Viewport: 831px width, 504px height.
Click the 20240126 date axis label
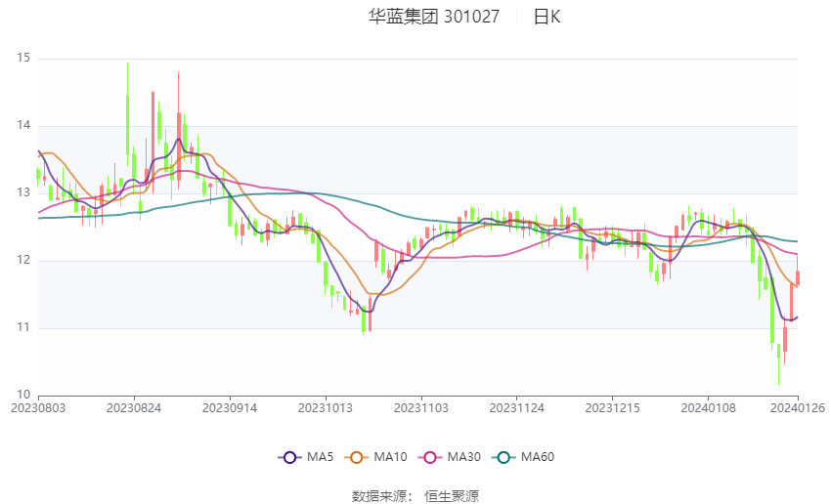click(798, 408)
